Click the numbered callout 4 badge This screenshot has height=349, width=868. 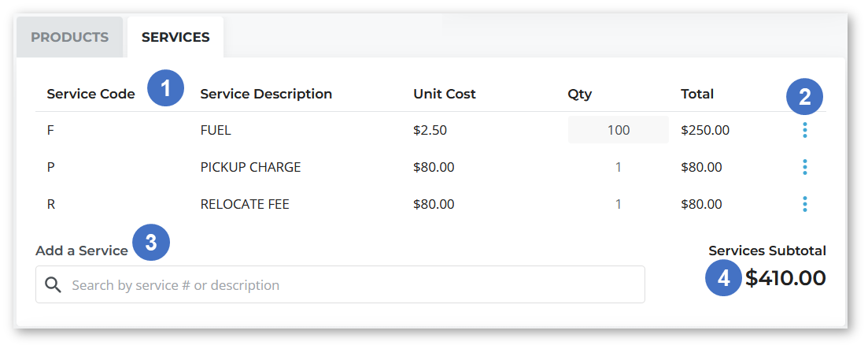click(x=723, y=278)
